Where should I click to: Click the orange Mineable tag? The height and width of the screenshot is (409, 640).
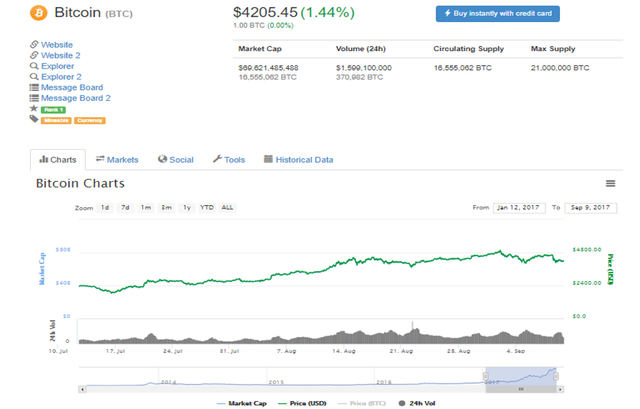tap(56, 120)
